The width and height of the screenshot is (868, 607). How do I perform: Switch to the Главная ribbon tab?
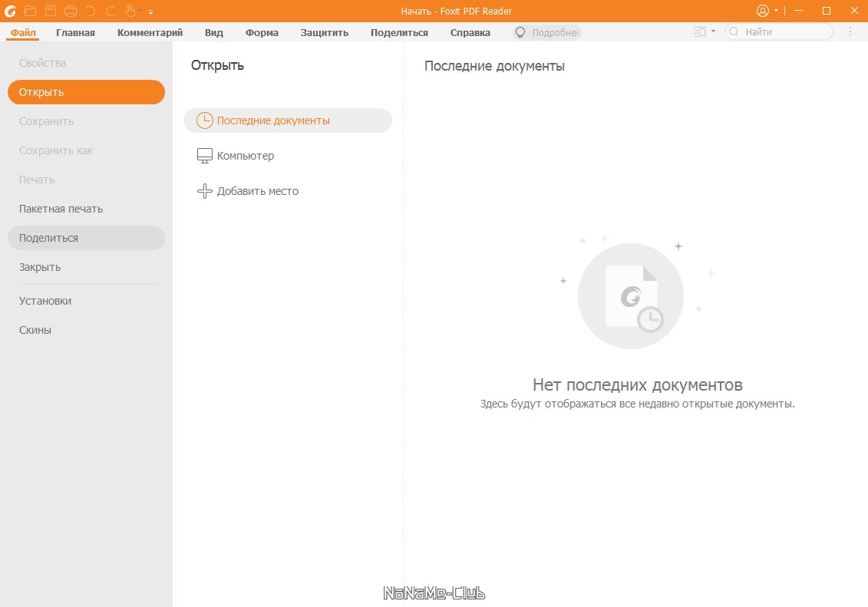75,32
